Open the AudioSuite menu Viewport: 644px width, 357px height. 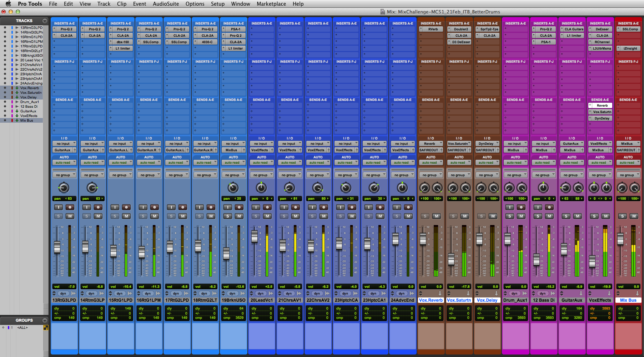166,4
